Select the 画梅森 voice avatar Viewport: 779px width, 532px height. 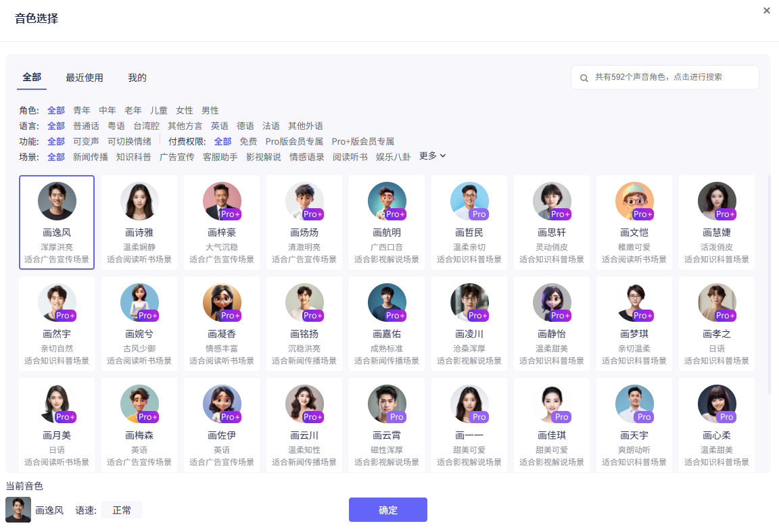pos(139,404)
